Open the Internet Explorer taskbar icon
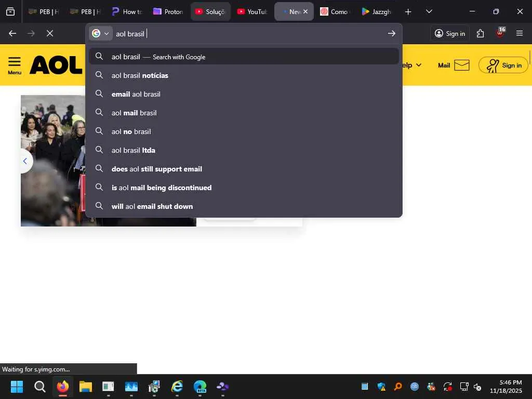Screen dimensions: 532x399 [177, 387]
